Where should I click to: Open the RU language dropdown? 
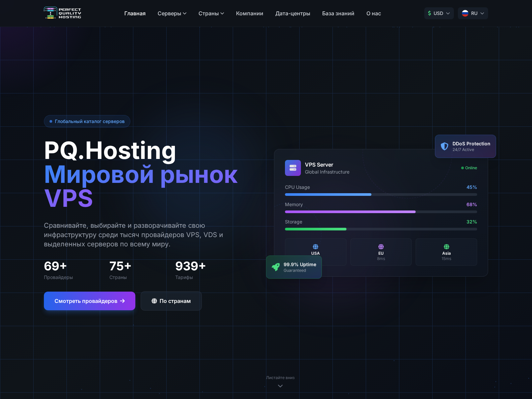point(473,13)
